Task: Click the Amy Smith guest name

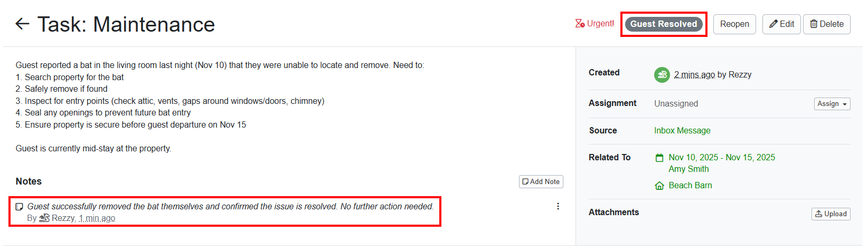Action: (x=688, y=169)
